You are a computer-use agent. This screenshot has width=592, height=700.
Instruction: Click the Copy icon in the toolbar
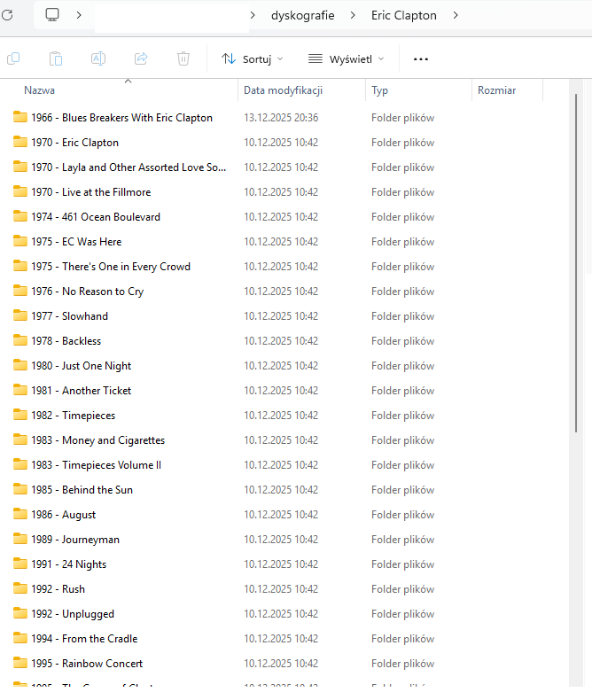[13, 58]
